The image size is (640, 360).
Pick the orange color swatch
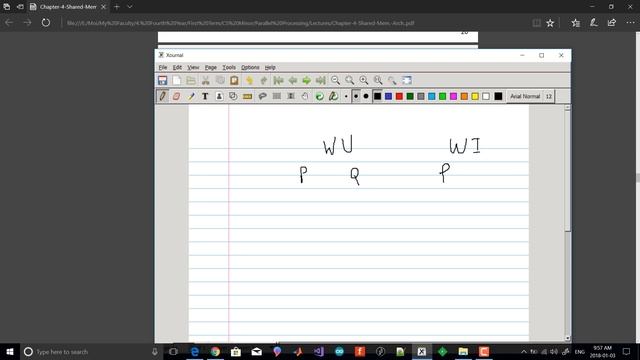coord(464,96)
